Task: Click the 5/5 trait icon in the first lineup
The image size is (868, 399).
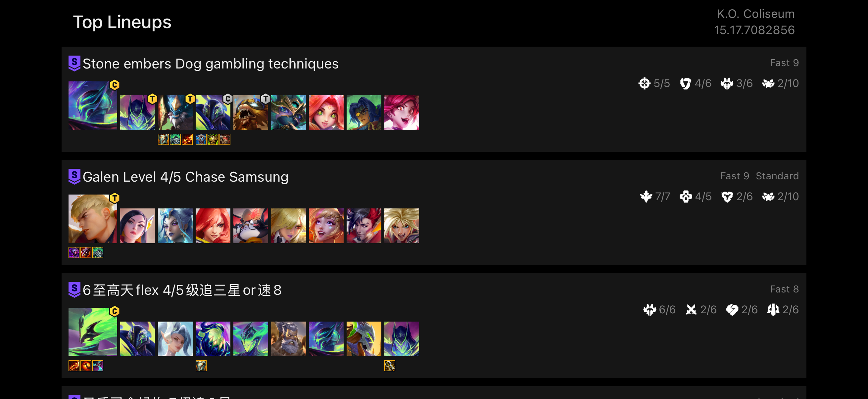Action: [x=644, y=83]
